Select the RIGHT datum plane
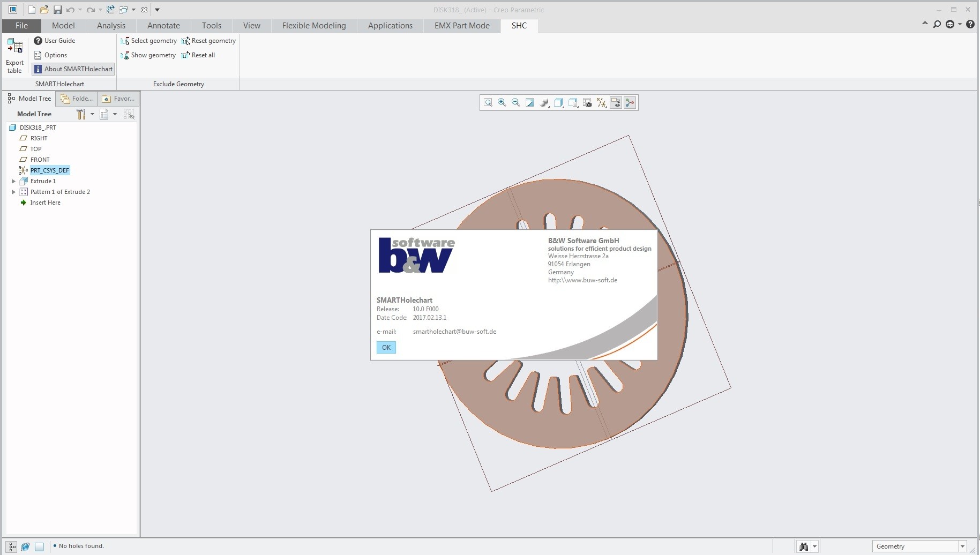This screenshot has width=980, height=555. [x=34, y=138]
